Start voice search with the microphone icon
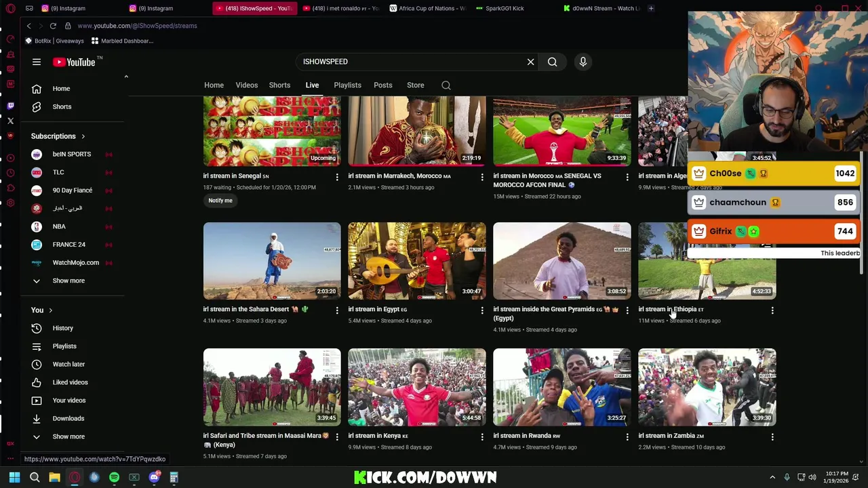 583,62
